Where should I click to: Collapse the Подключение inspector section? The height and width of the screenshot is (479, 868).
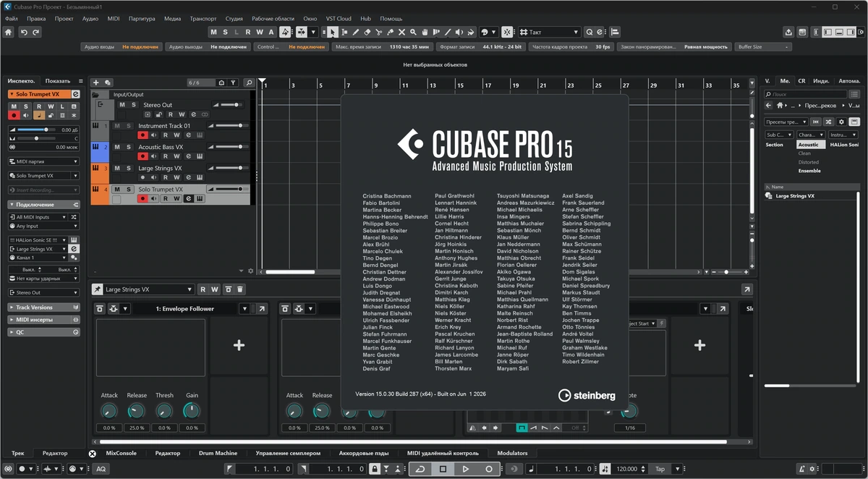click(x=43, y=205)
